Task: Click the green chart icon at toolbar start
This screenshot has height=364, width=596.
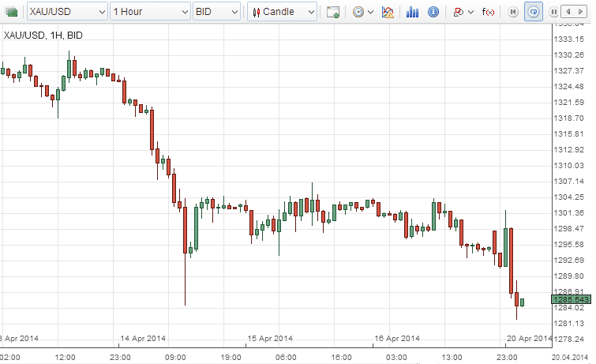Action: (x=12, y=12)
